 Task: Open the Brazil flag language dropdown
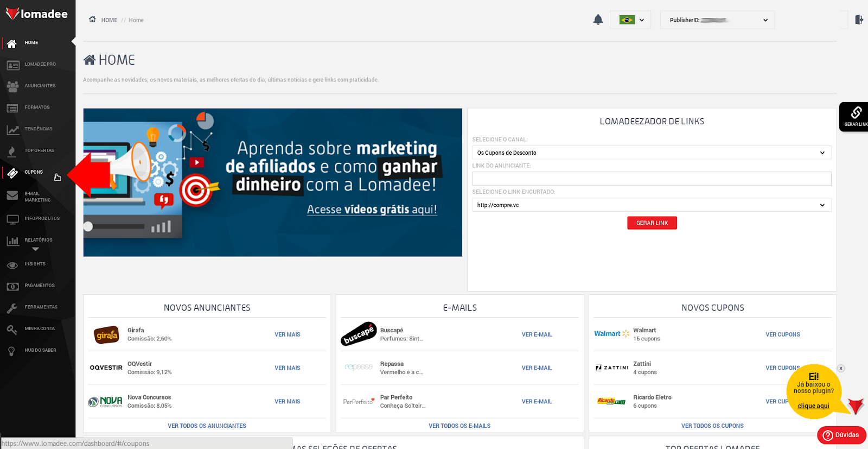(630, 20)
